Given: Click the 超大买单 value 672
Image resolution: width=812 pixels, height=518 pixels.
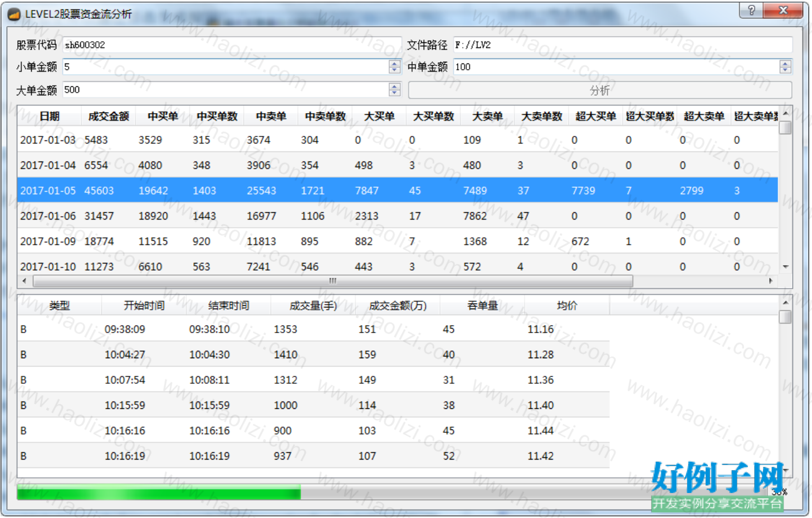Looking at the screenshot, I should 580,241.
